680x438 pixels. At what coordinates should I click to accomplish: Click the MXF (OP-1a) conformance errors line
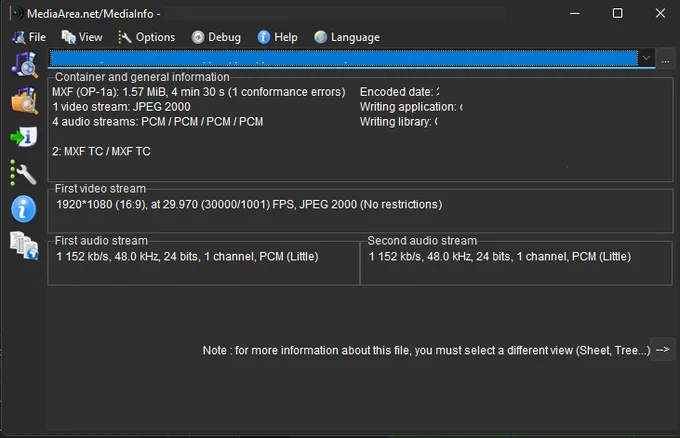point(199,92)
